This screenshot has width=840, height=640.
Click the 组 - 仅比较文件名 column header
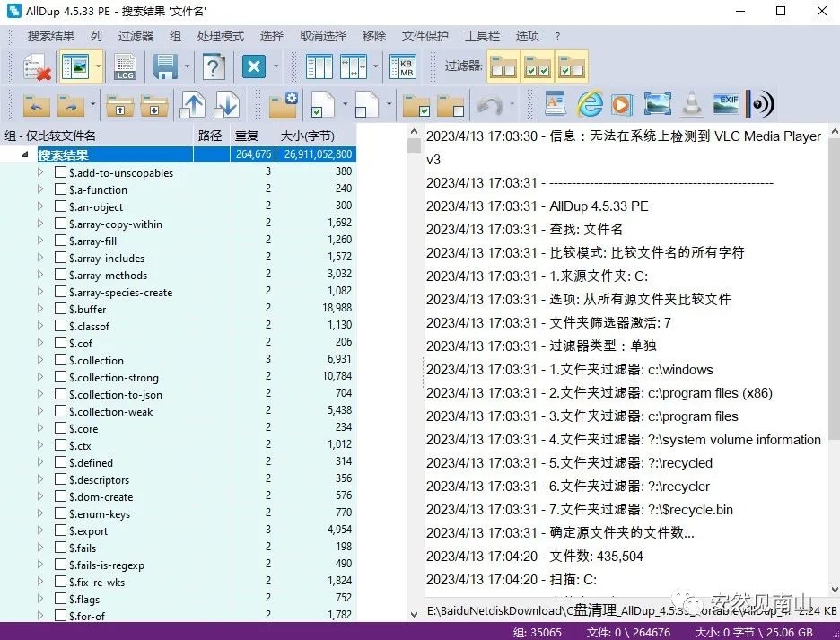(96, 136)
